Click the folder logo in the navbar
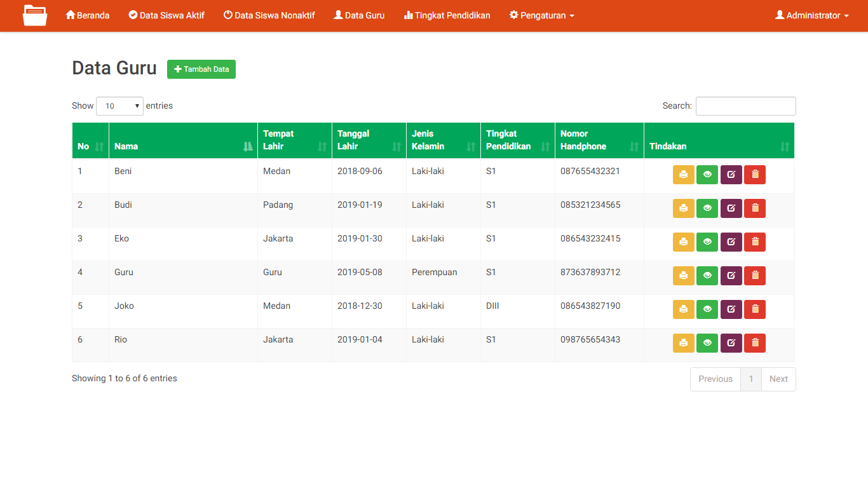The width and height of the screenshot is (868, 488). pos(34,15)
